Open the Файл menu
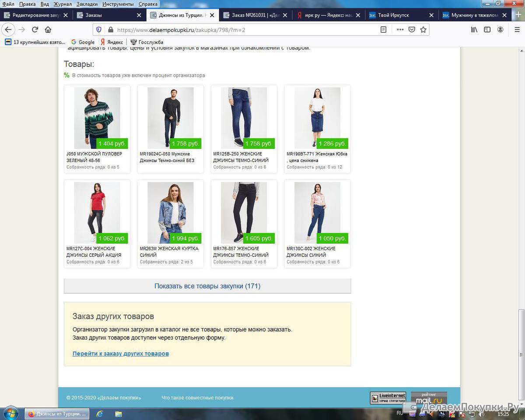This screenshot has width=525, height=420. [8, 4]
